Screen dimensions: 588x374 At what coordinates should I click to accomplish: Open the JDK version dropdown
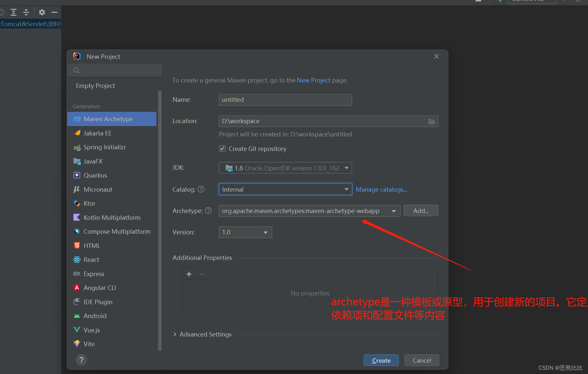pos(285,168)
